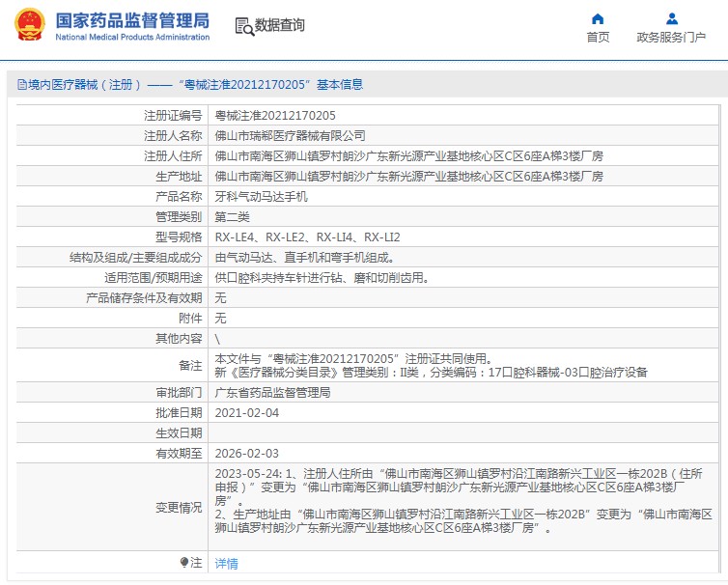Click the 境内医疗器械（注册）基本信息 heading
The height and width of the screenshot is (585, 728).
(x=195, y=85)
